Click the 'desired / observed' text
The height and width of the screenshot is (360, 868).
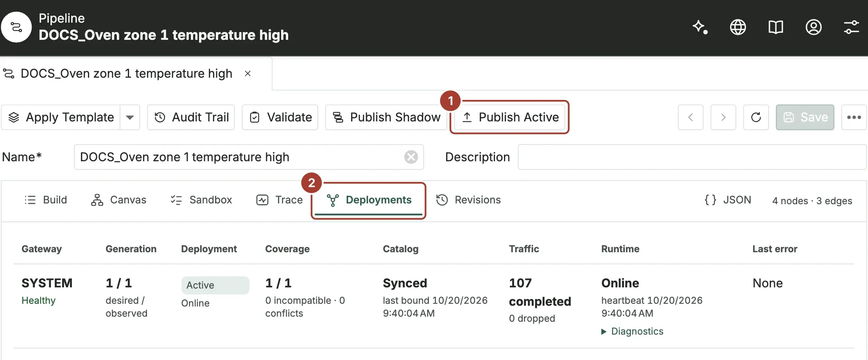[126, 307]
